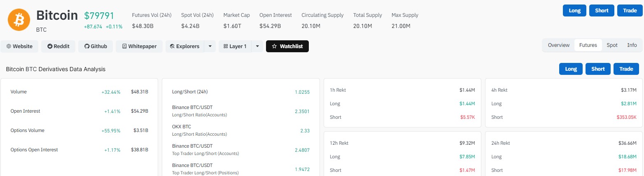Click Binance Long/Short Ratio(Accounts) value 2.3501
Viewport: 644px width, 176px height.
click(x=302, y=111)
